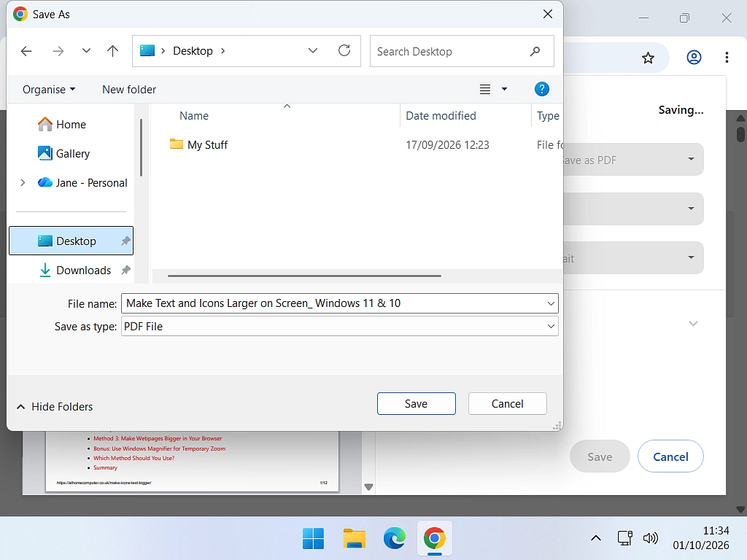Image resolution: width=747 pixels, height=560 pixels.
Task: Click the greyed Save button in print panel
Action: pos(600,456)
